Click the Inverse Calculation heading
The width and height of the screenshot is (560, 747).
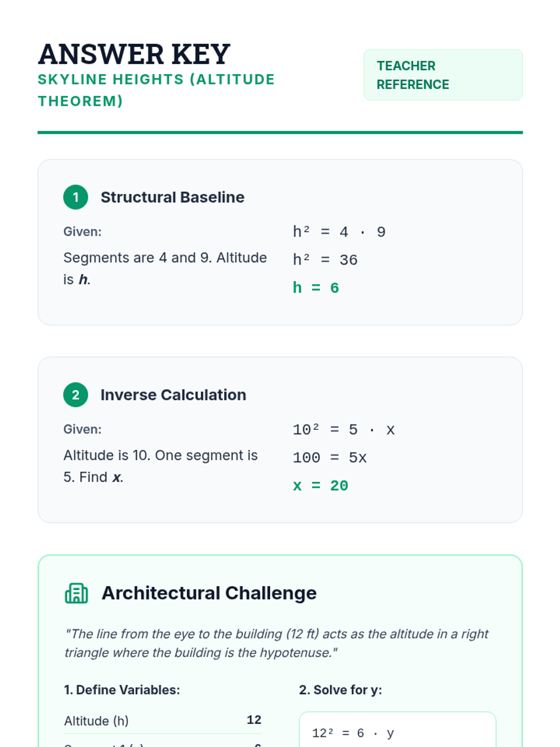point(173,395)
